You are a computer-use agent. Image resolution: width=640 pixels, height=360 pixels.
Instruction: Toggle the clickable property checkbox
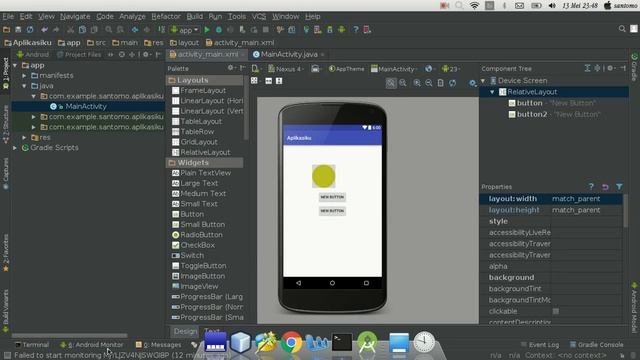point(556,311)
